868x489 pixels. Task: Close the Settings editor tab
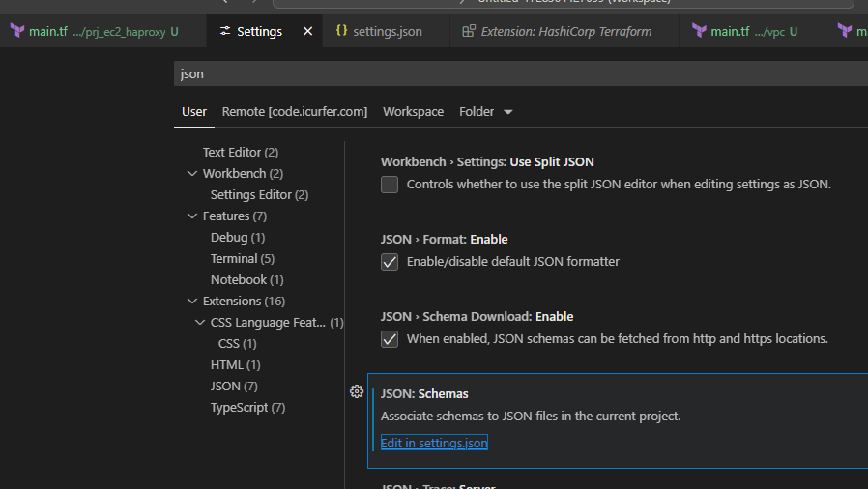(308, 32)
